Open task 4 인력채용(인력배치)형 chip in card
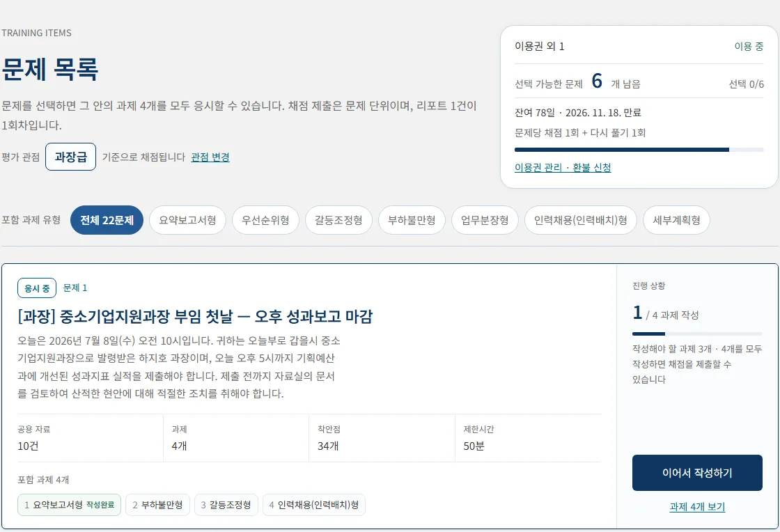This screenshot has width=780, height=532. click(314, 505)
